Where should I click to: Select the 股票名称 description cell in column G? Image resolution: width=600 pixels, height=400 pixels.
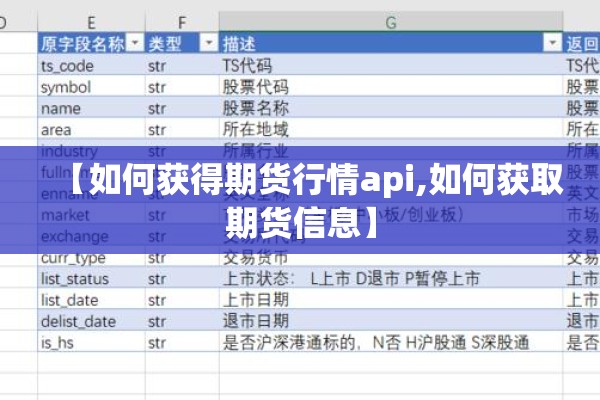pos(391,107)
